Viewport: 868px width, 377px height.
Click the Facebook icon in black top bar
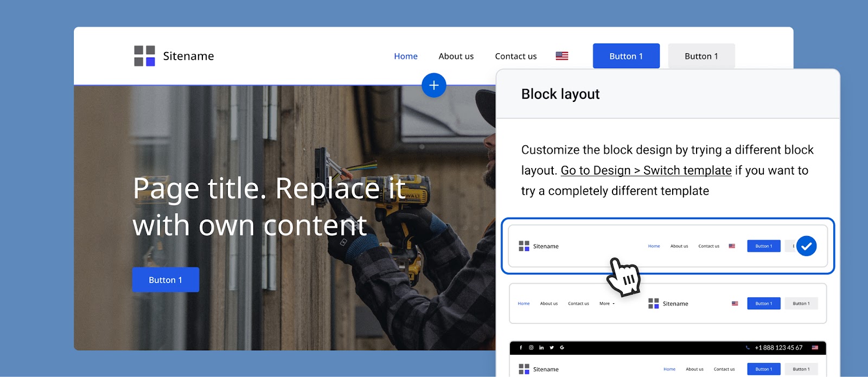coord(521,348)
